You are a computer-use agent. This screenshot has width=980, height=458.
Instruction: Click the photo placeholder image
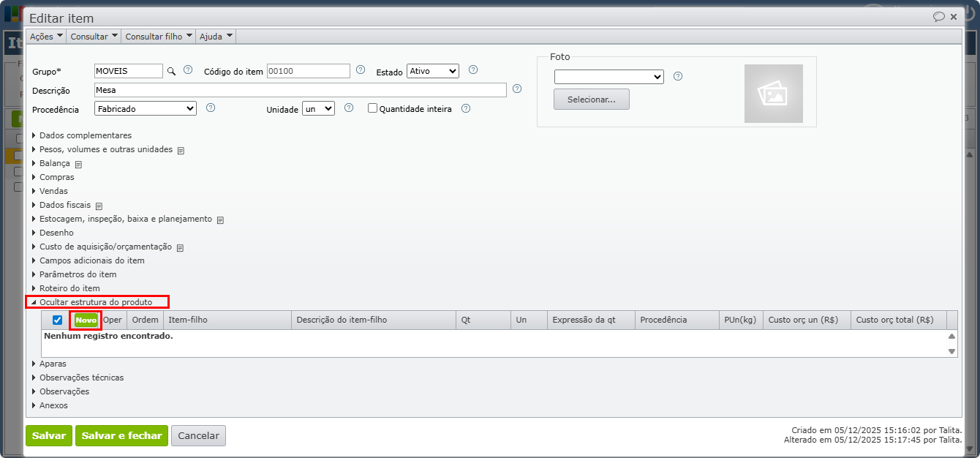tap(773, 94)
